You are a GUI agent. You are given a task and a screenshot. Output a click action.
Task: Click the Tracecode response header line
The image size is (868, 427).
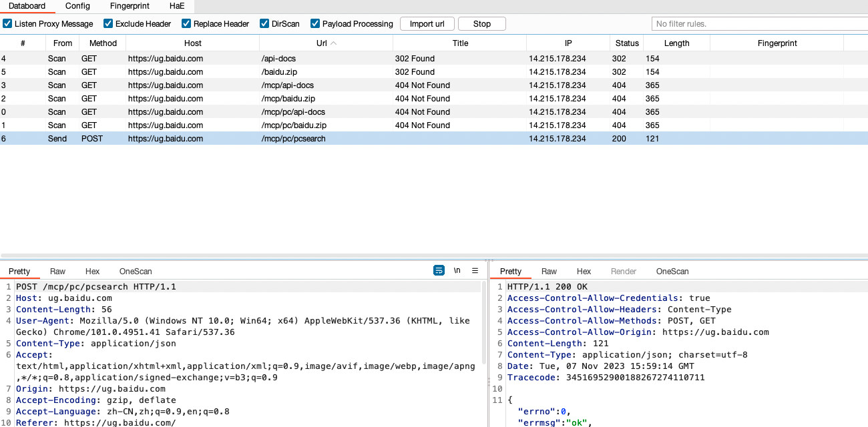pyautogui.click(x=606, y=378)
